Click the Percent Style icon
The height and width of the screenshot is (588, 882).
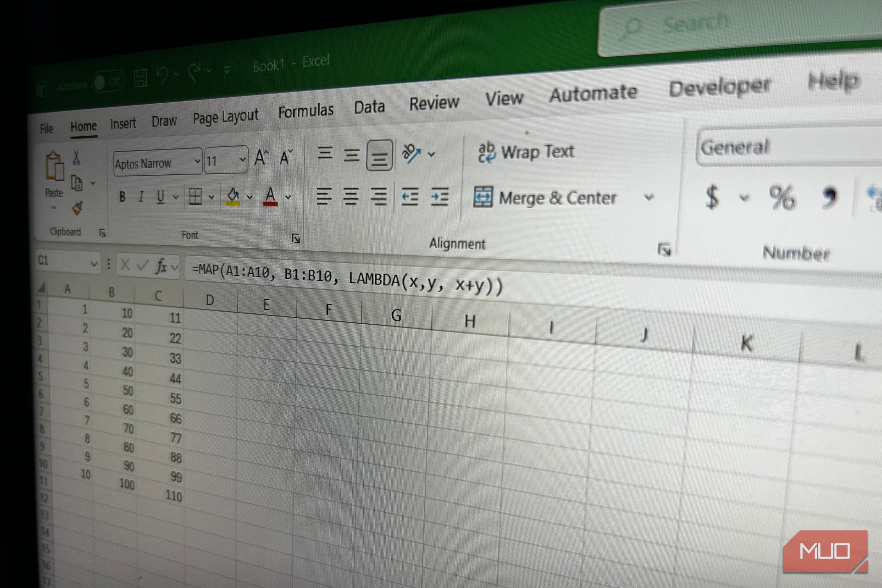[782, 198]
